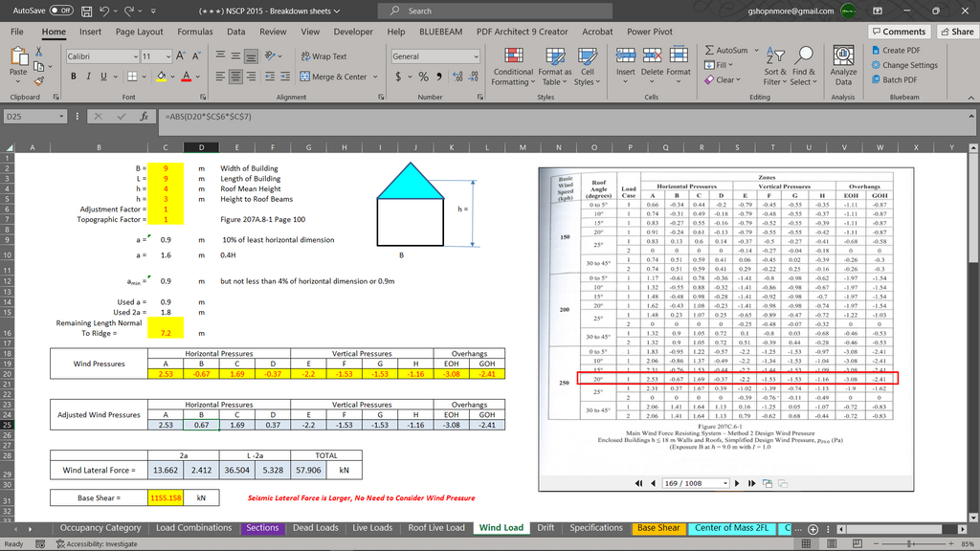Screen dimensions: 980x551
Task: Apply Comma style
Action: click(x=439, y=77)
